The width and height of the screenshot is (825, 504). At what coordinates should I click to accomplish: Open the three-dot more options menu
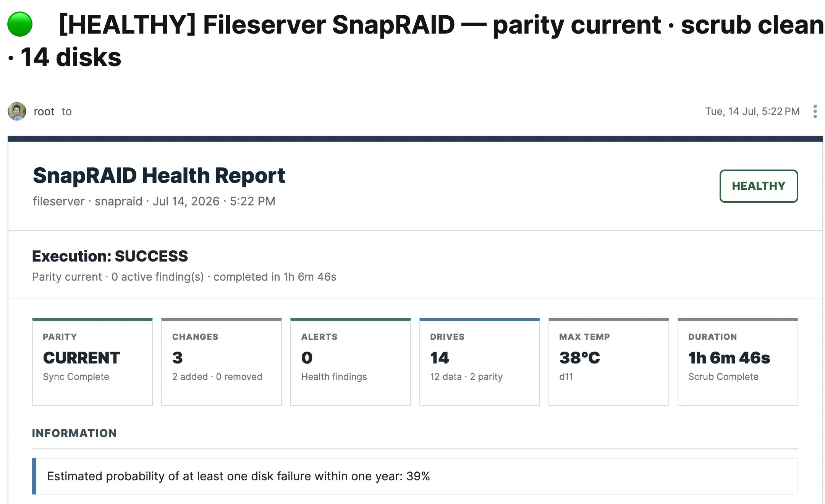pos(815,111)
